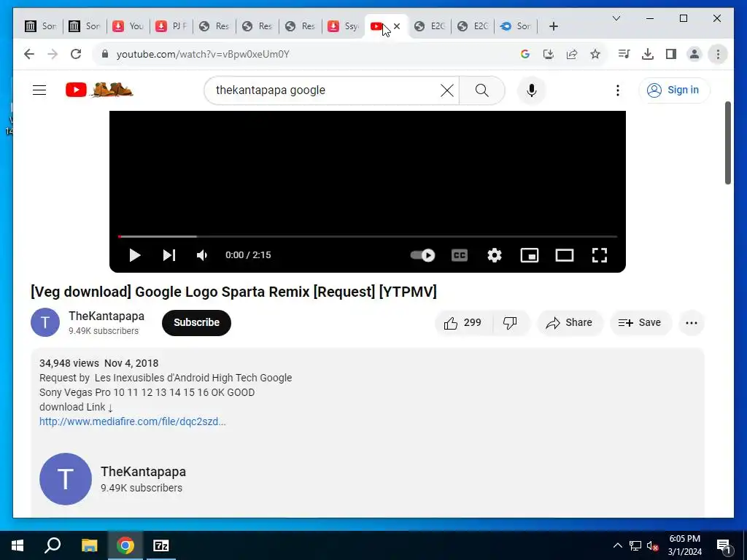This screenshot has width=747, height=560.
Task: Switch to last 'Sor' tab
Action: coord(516,26)
